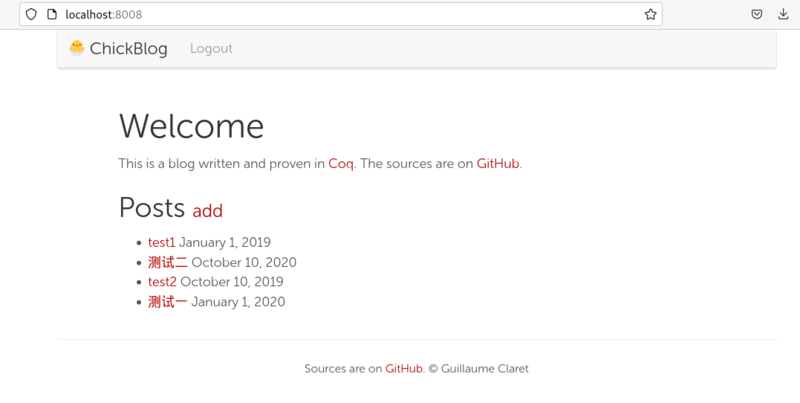The height and width of the screenshot is (403, 800).
Task: Click the Guillaume Claret copyright text
Action: pos(478,369)
